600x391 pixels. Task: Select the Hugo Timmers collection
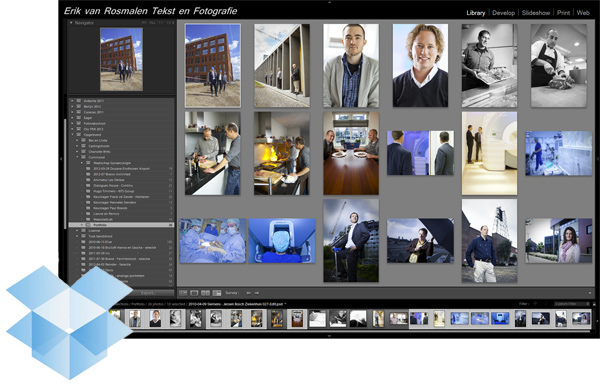point(122,191)
